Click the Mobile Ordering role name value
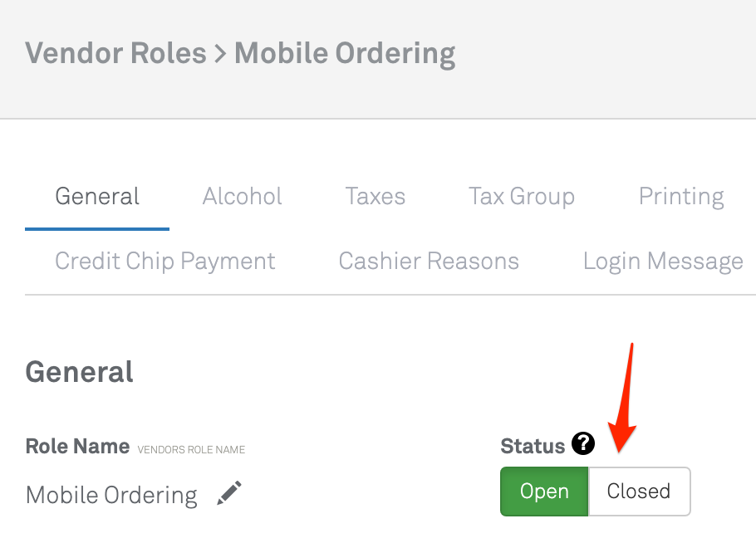This screenshot has width=756, height=543. (111, 496)
